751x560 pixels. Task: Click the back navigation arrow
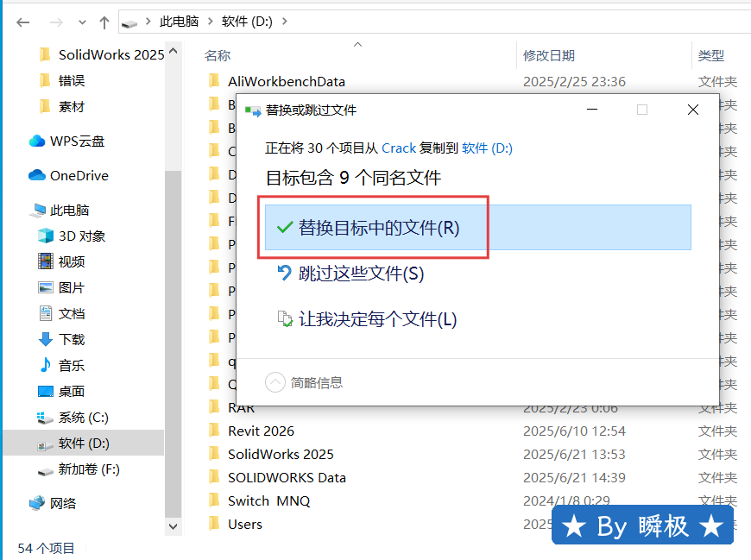click(22, 22)
